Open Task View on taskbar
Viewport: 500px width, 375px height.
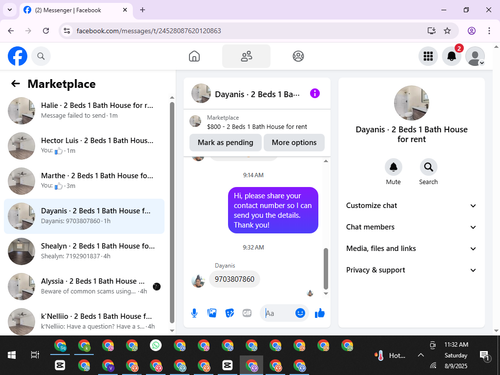(x=35, y=355)
